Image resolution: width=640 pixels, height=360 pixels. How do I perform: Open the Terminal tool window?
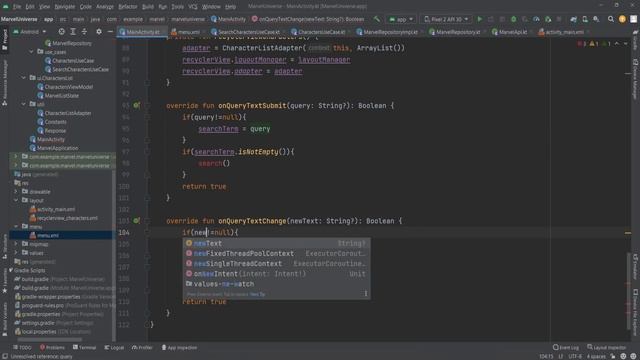point(84,348)
